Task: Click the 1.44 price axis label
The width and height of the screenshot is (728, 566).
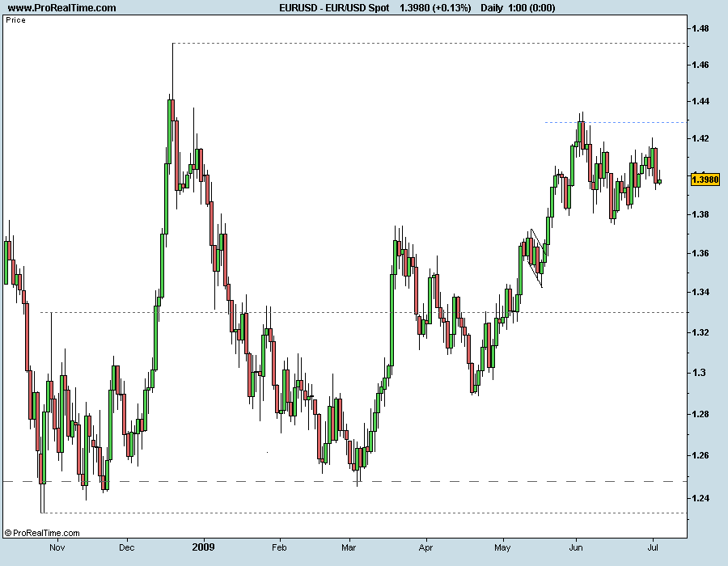Action: pos(700,101)
